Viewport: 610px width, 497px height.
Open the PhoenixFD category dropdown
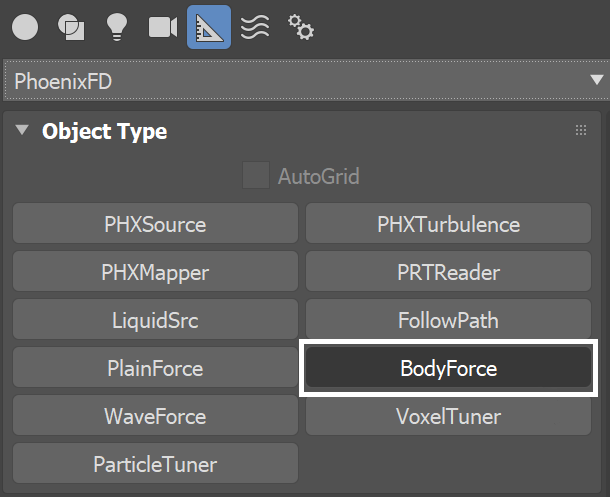tap(307, 80)
